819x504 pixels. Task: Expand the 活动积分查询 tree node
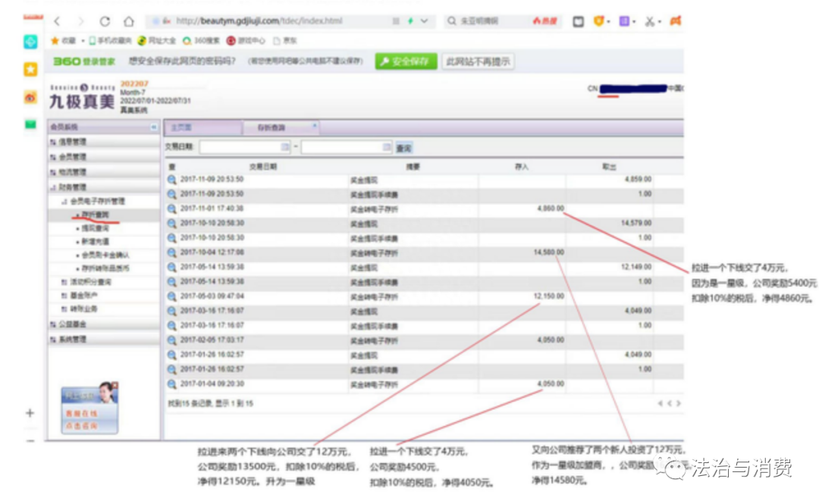click(64, 282)
